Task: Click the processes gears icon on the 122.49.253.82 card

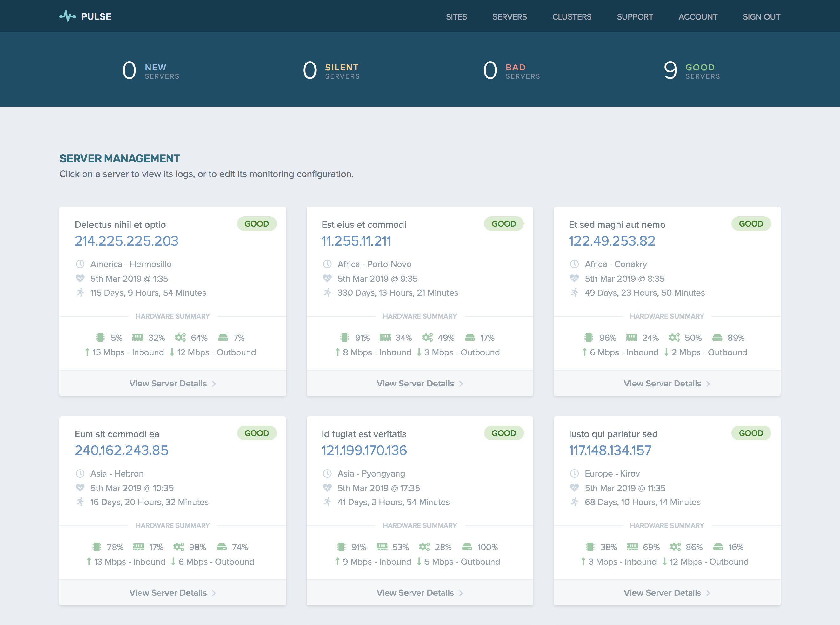Action: (674, 338)
